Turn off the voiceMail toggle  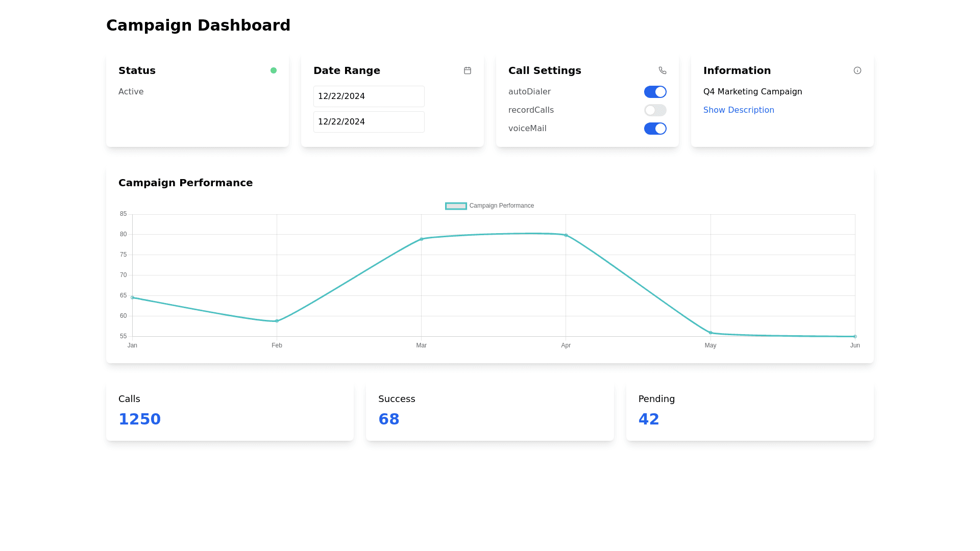click(x=655, y=129)
